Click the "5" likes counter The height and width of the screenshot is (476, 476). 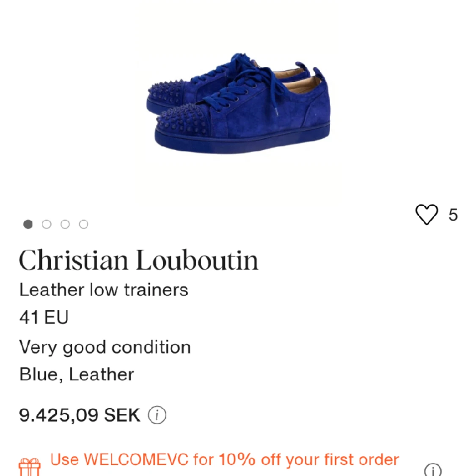(x=453, y=215)
